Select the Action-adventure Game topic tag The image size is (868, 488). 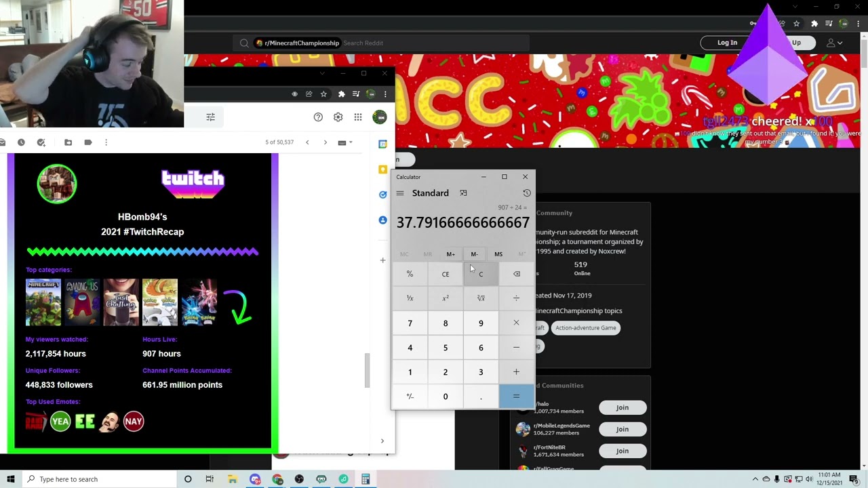(586, 328)
